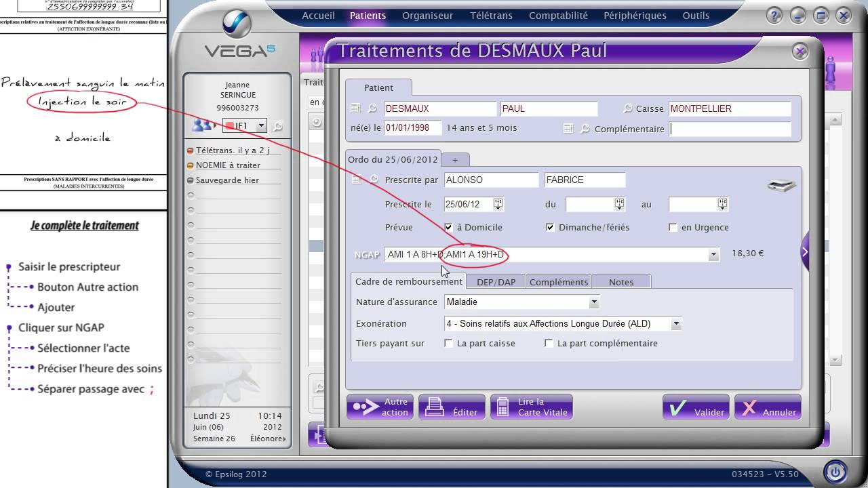This screenshot has height=488, width=868.
Task: Enable the 'en Urgence' checkbox
Action: coord(673,228)
